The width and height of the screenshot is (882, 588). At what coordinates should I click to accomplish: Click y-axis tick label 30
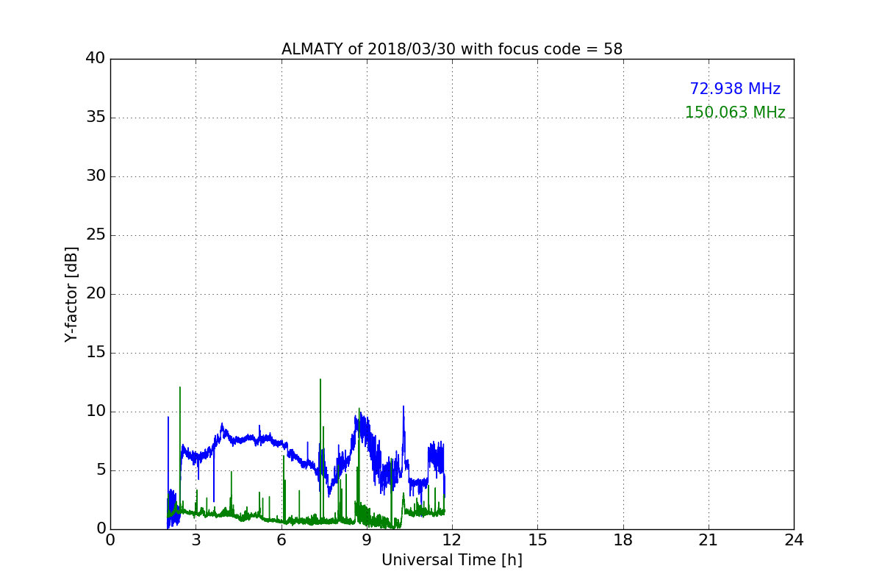click(96, 176)
